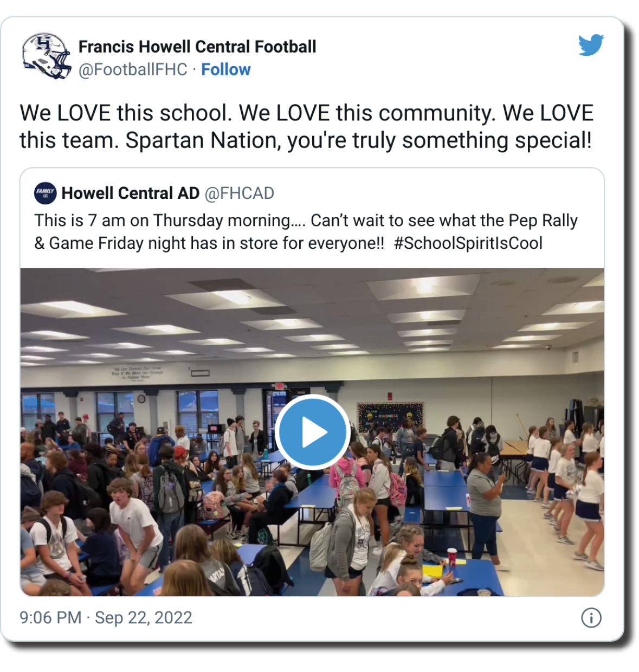Click the @FHCAD handle
Viewport: 639px width, 672px height.
click(239, 193)
